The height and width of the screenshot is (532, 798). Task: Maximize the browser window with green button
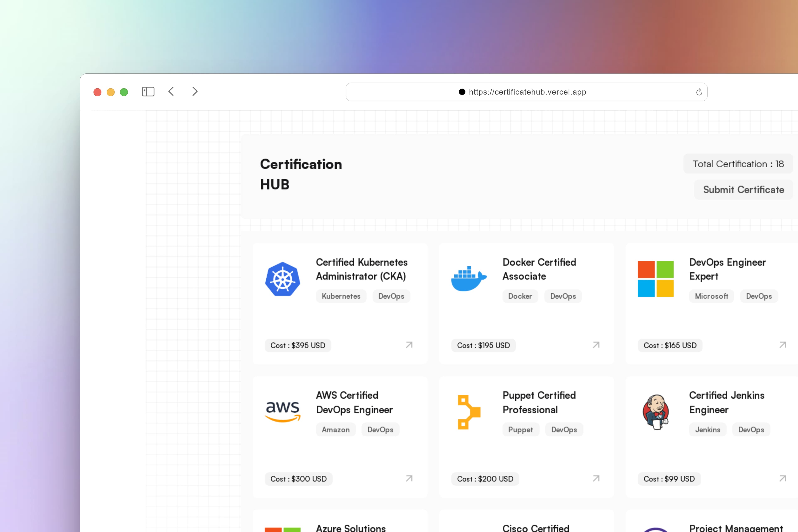[124, 92]
